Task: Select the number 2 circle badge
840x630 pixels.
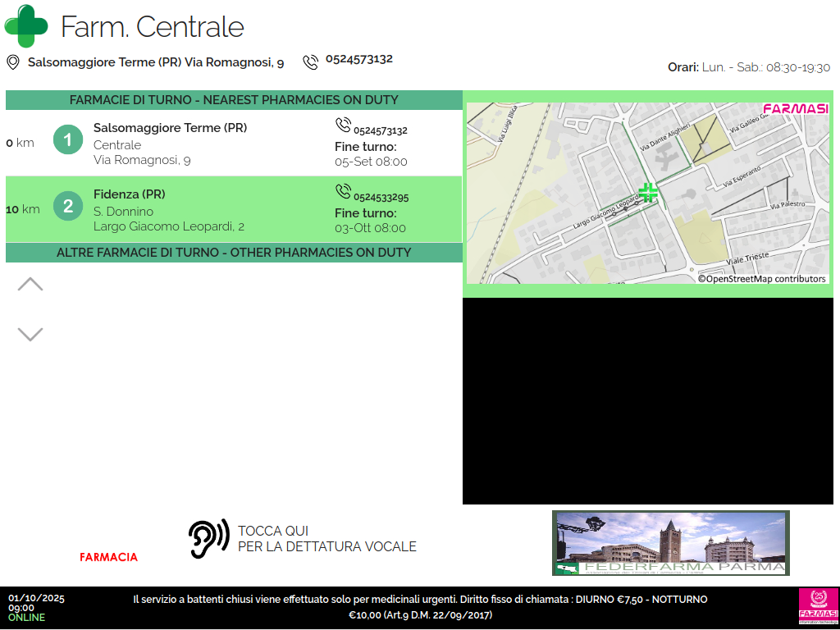Action: tap(68, 206)
